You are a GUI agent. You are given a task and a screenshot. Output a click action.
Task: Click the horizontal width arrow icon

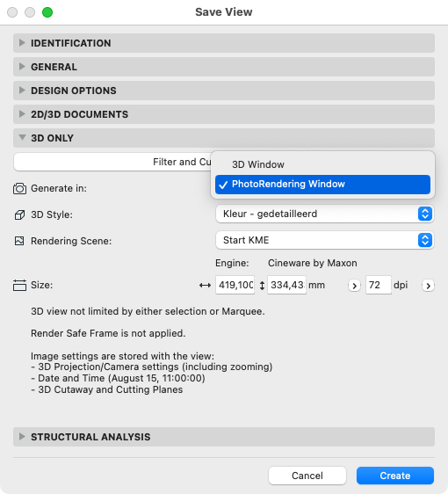click(x=205, y=286)
